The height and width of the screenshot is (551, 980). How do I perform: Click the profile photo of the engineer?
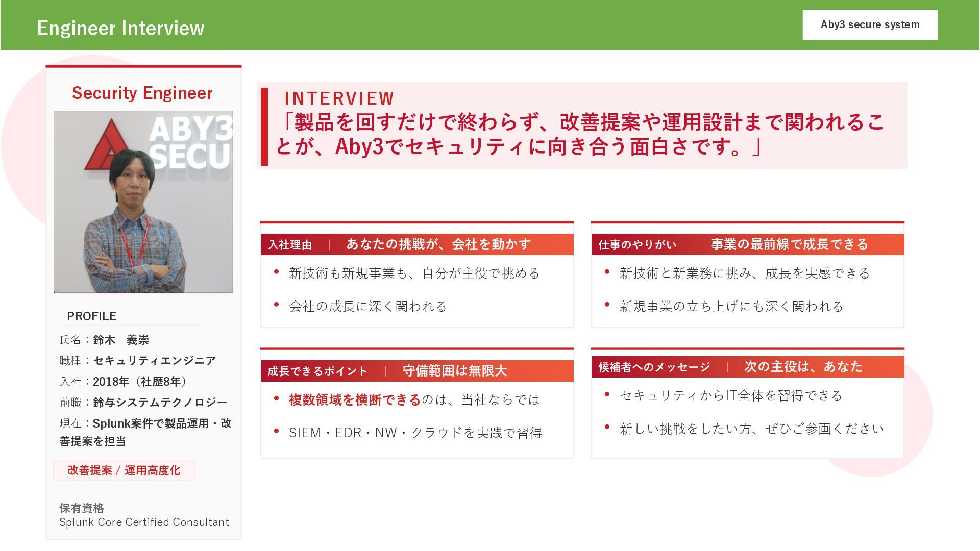point(143,202)
